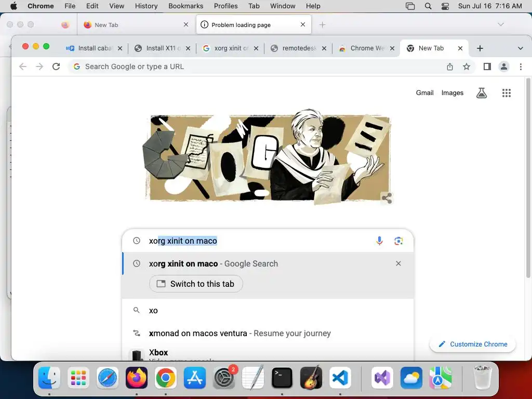Viewport: 532px width, 399px height.
Task: Open GarageBand from the Dock
Action: [311, 378]
